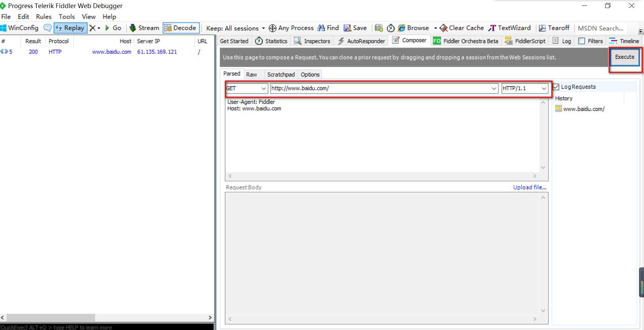Click headers box scroll-down arrow

coord(543,168)
